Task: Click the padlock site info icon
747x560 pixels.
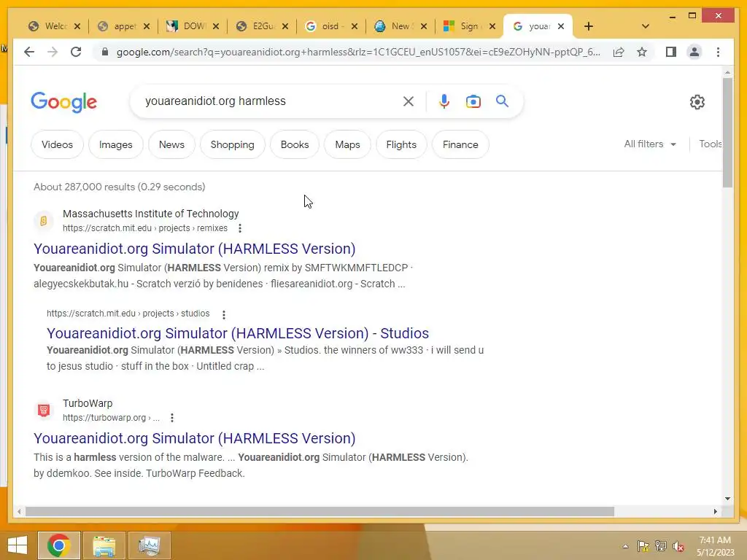Action: [x=105, y=52]
